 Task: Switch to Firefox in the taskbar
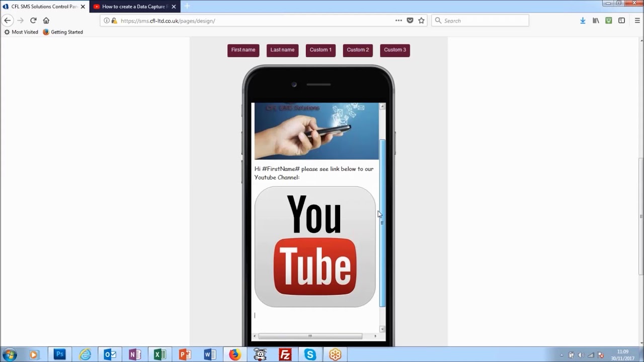235,354
